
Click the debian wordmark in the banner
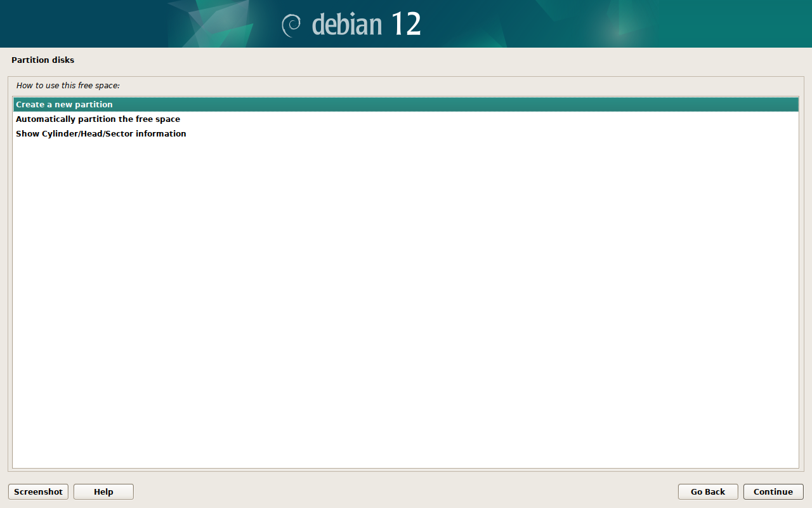347,25
